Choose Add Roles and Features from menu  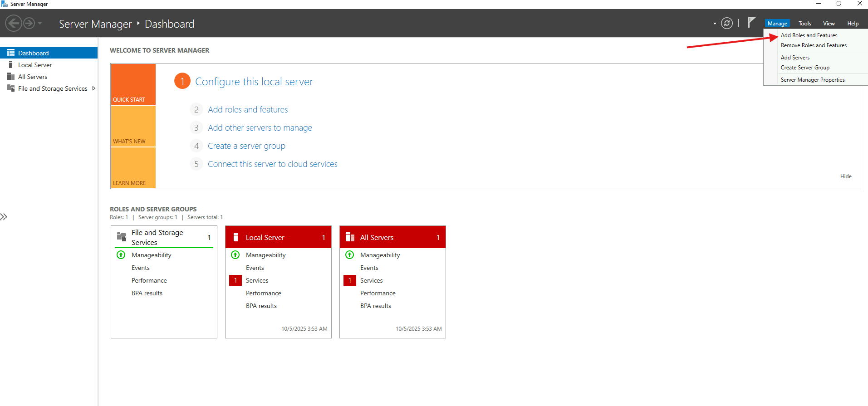pyautogui.click(x=809, y=35)
